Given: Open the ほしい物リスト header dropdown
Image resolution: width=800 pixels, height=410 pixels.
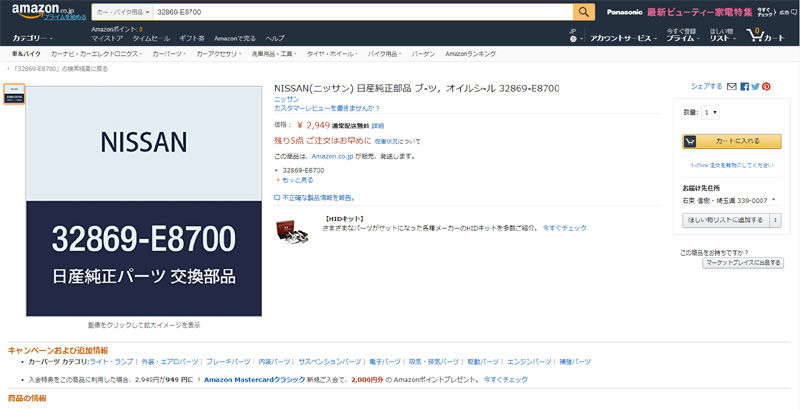Looking at the screenshot, I should click(722, 35).
